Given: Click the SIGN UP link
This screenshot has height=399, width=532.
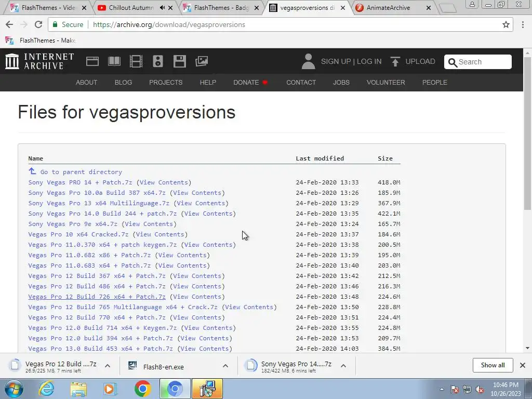Looking at the screenshot, I should (336, 61).
